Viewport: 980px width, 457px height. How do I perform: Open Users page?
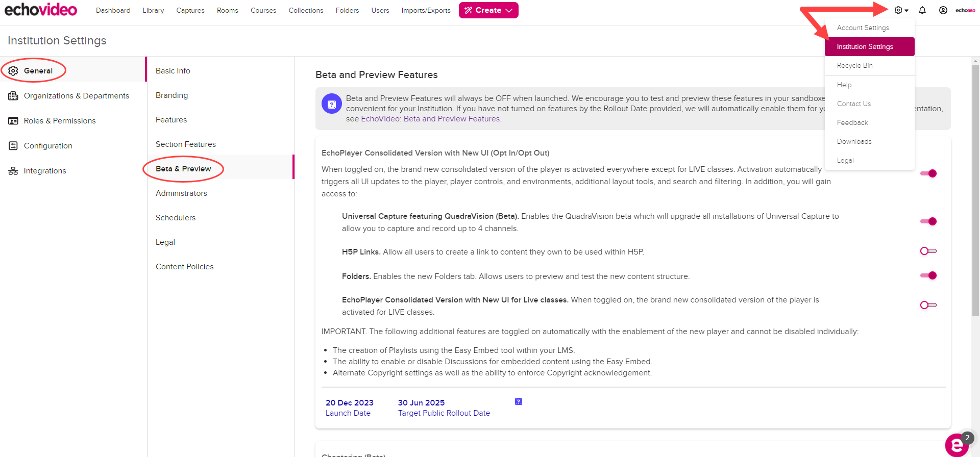(380, 10)
